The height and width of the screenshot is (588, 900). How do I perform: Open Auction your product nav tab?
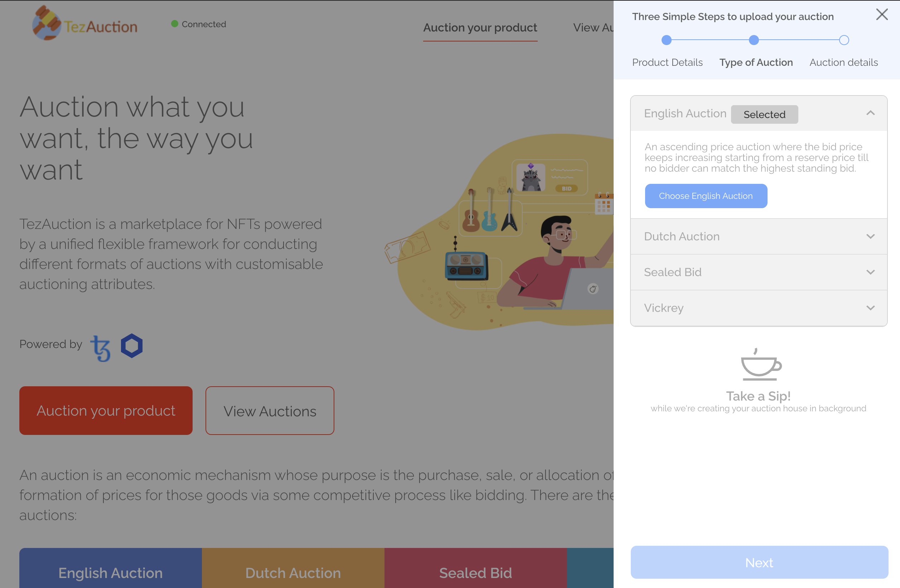coord(480,28)
